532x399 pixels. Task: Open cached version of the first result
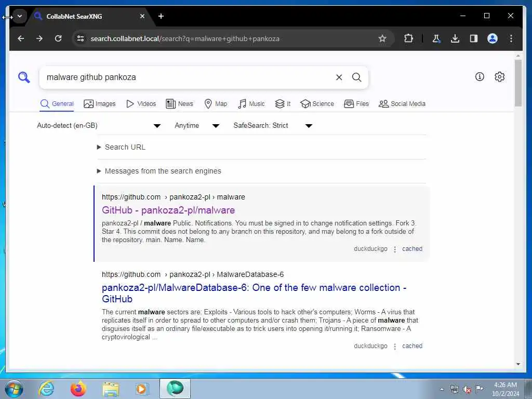(x=412, y=249)
